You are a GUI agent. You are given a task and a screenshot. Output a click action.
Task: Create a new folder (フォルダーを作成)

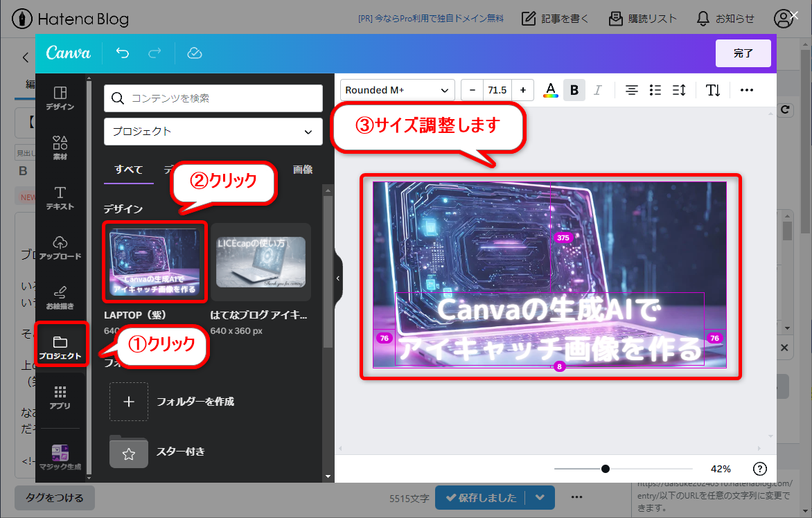coord(172,402)
